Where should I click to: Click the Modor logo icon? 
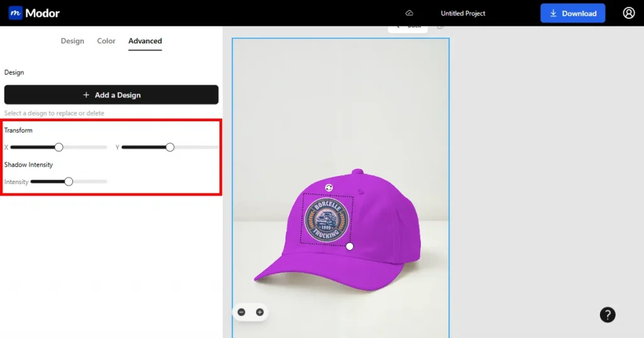tap(16, 13)
